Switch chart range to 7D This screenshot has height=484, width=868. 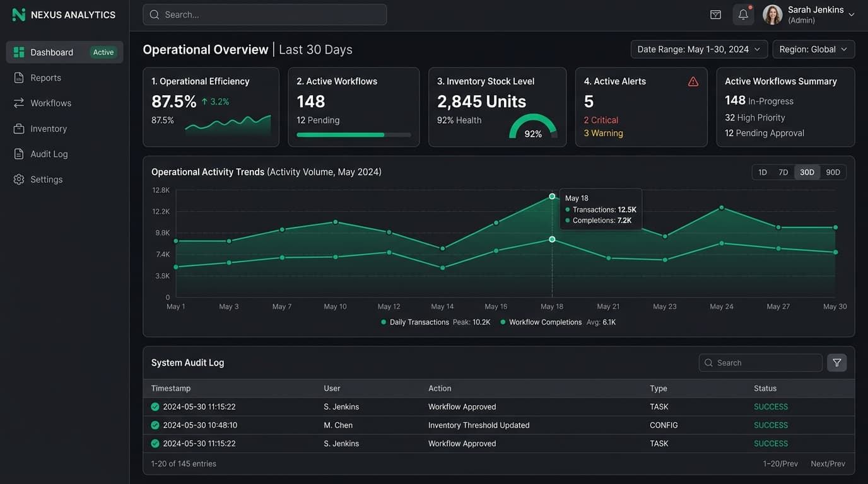(783, 172)
